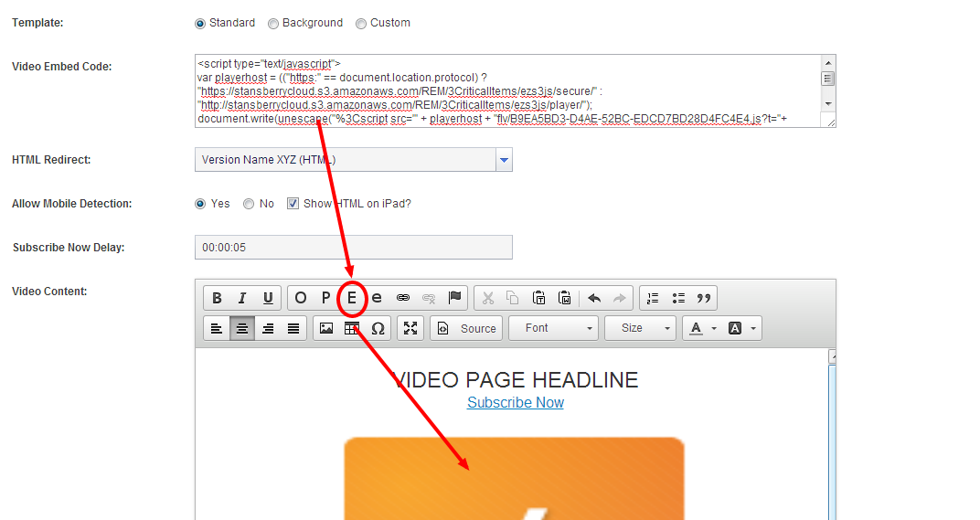Click the O toolbar button
The height and width of the screenshot is (520, 980).
[301, 298]
